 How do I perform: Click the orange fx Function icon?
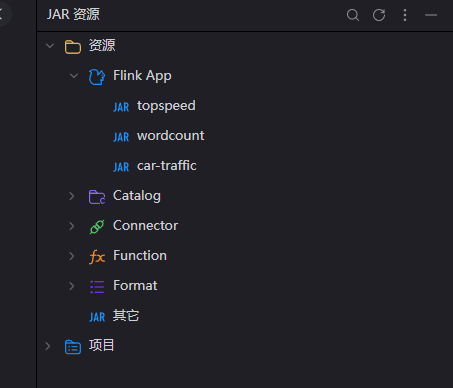(x=97, y=257)
